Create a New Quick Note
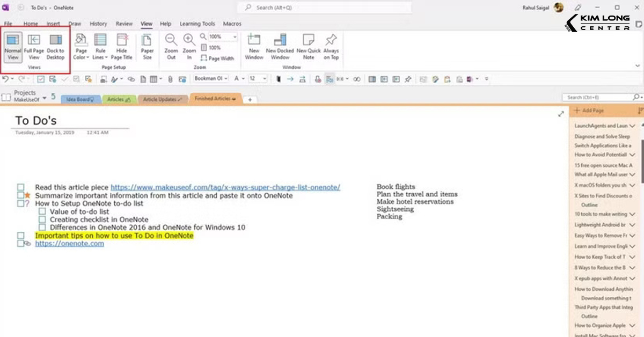Image resolution: width=644 pixels, height=337 pixels. pos(308,47)
